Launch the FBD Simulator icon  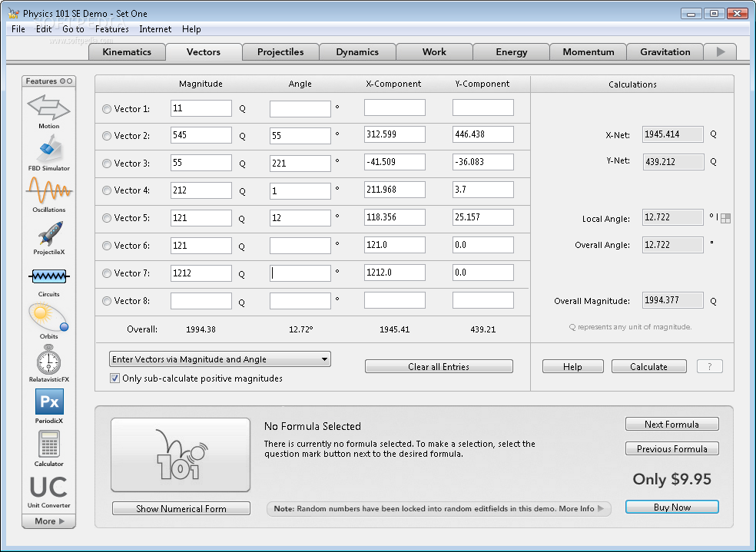[48, 148]
